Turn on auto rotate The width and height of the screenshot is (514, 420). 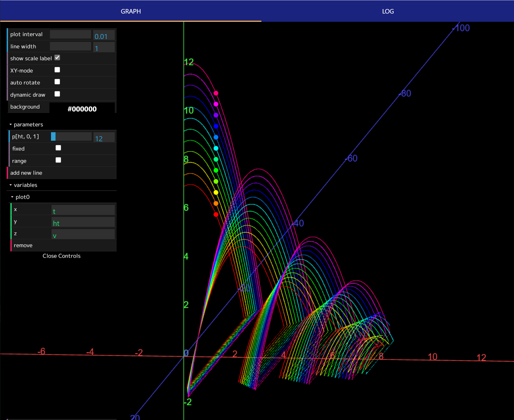coord(57,82)
